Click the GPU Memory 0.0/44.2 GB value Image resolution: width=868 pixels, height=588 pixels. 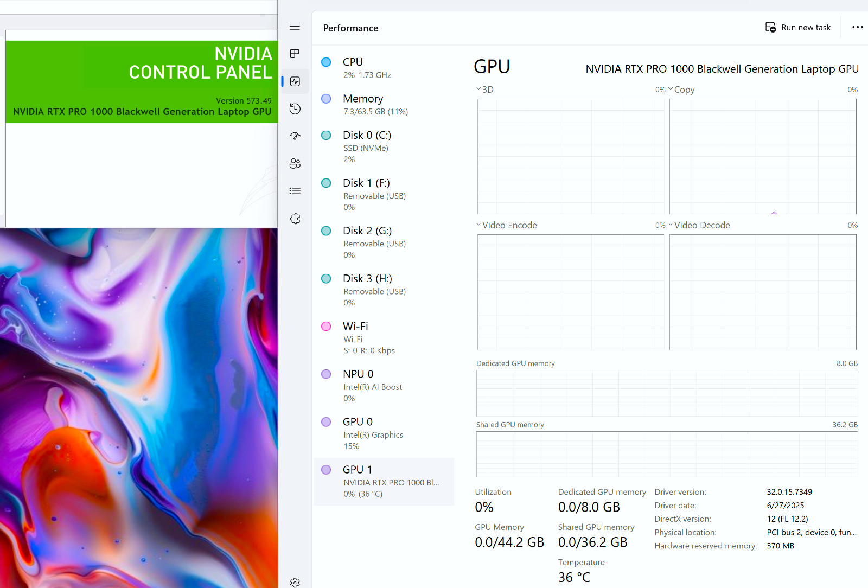[x=509, y=542]
